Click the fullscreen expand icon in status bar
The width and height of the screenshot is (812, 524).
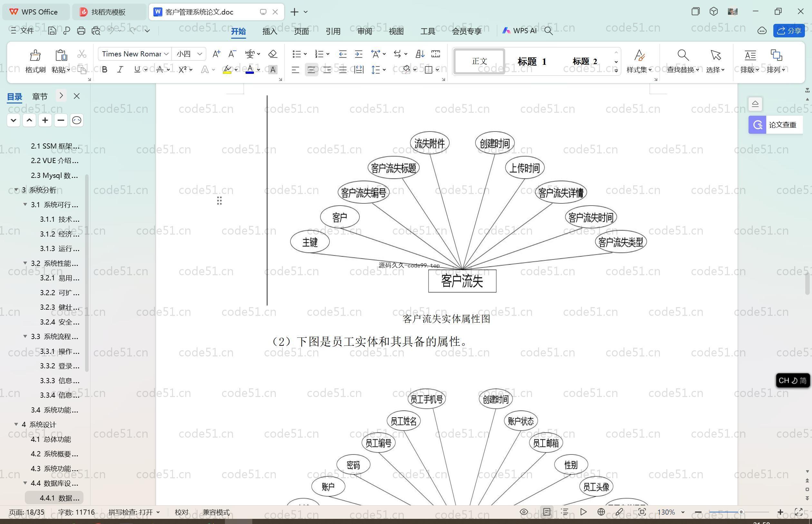pyautogui.click(x=798, y=512)
